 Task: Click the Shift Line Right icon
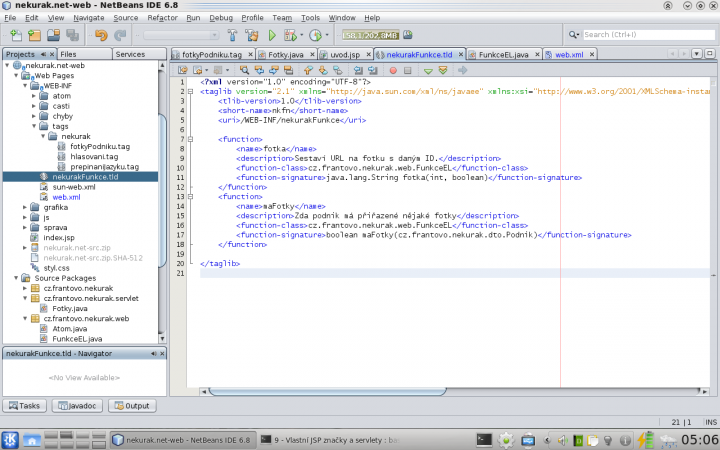(x=373, y=70)
